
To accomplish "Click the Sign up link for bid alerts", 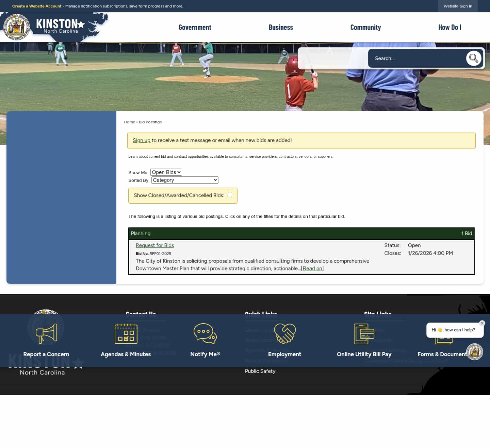I will [142, 140].
